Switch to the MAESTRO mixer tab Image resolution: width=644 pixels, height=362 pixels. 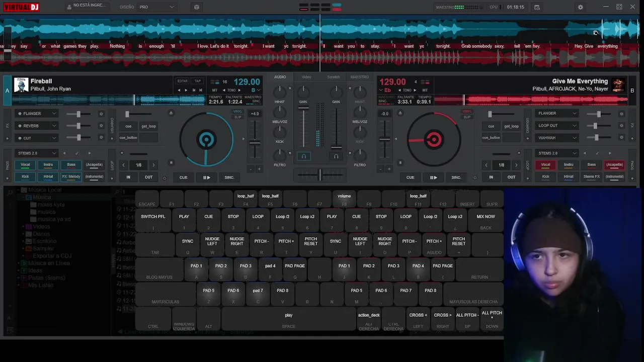360,77
